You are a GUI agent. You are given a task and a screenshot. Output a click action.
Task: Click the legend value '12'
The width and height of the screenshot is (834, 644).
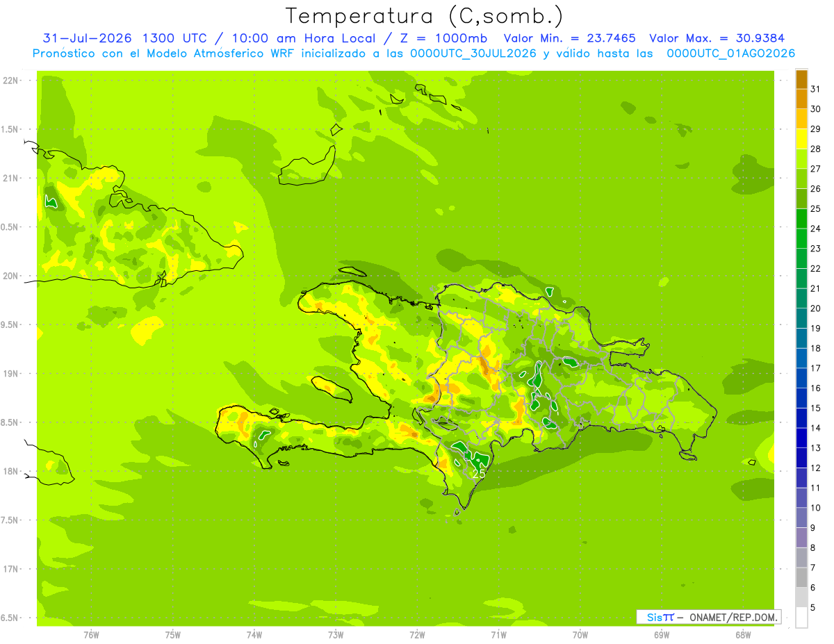tap(816, 468)
